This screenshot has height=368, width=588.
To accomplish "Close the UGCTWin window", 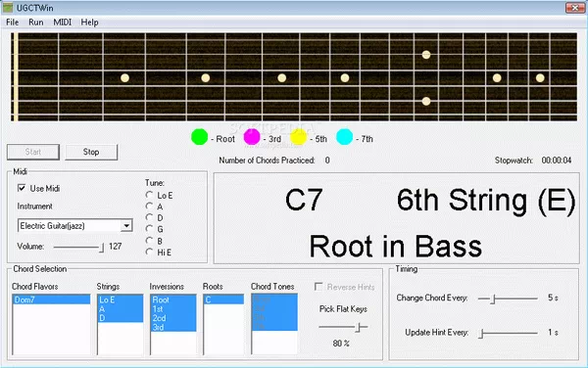I will pos(575,8).
